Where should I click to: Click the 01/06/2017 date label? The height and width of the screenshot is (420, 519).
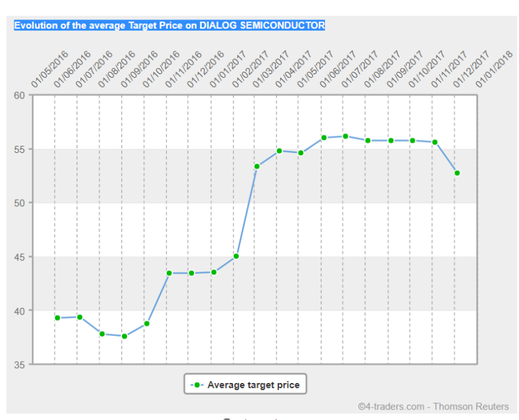[x=337, y=69]
